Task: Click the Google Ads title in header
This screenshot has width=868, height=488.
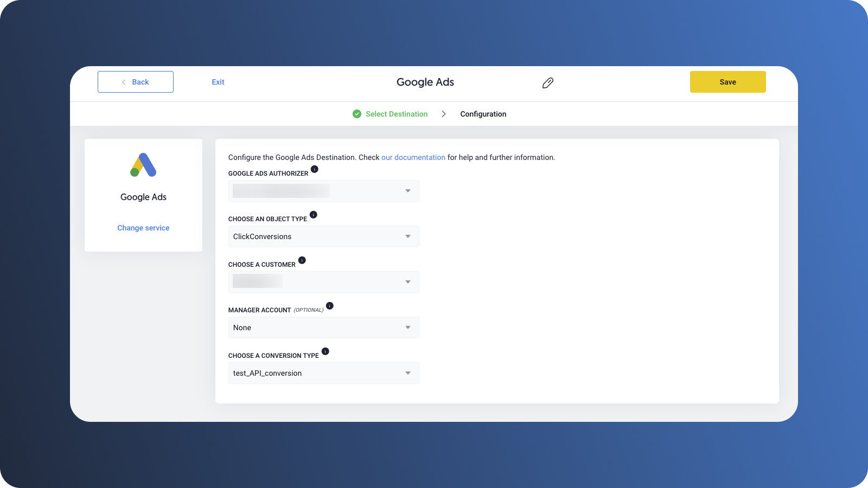Action: click(425, 82)
